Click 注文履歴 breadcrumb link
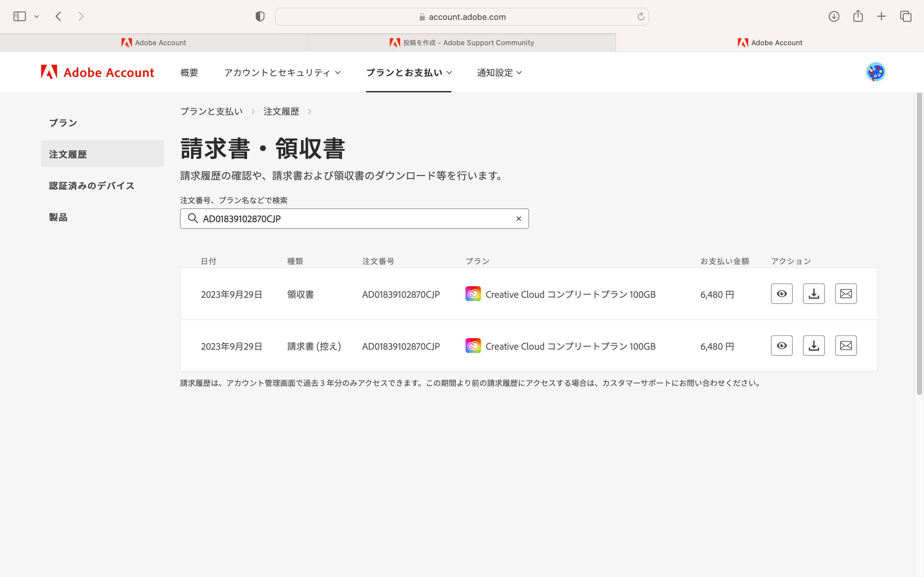The width and height of the screenshot is (924, 577). 281,112
